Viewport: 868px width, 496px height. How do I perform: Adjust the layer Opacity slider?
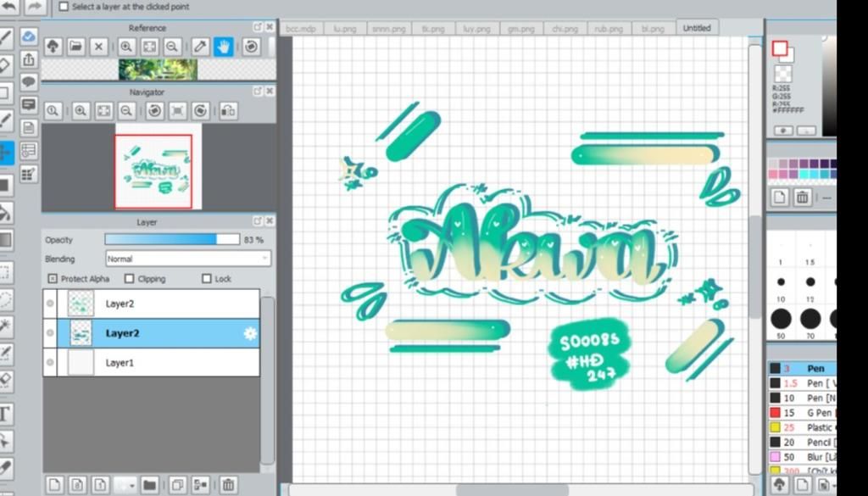[x=172, y=239]
